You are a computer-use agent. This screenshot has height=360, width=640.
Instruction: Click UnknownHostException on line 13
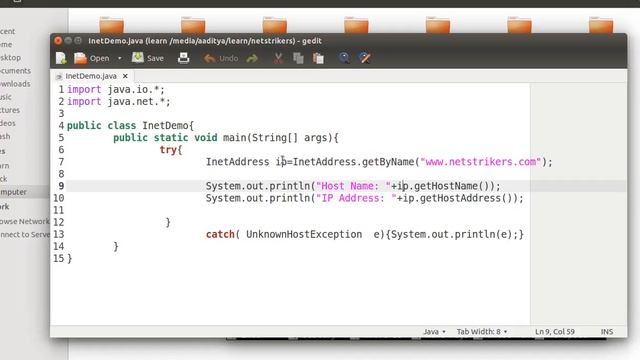click(x=304, y=235)
